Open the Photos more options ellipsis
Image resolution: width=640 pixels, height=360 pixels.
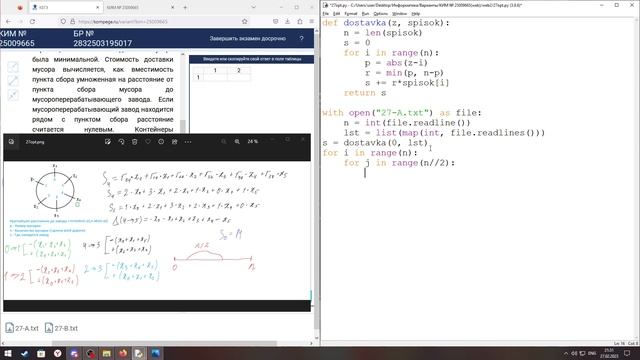[x=188, y=142]
